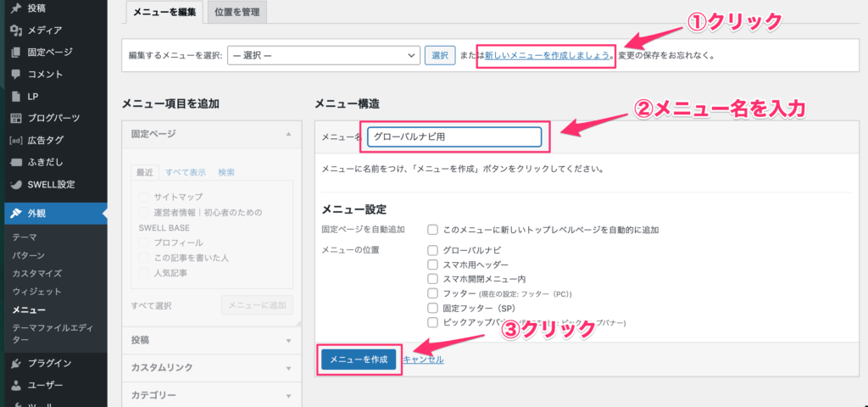Click the ブログパーツ sidebar icon
The width and height of the screenshot is (868, 407).
[x=15, y=118]
